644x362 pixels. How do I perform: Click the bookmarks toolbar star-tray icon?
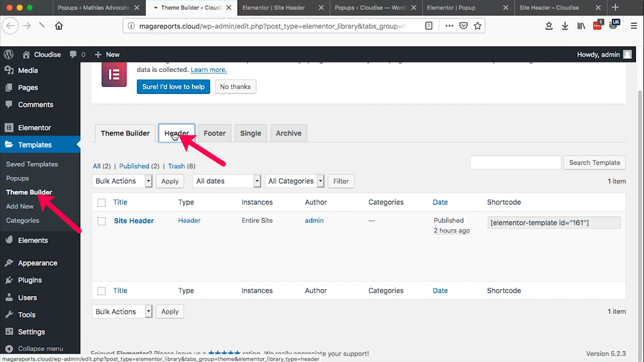549,26
